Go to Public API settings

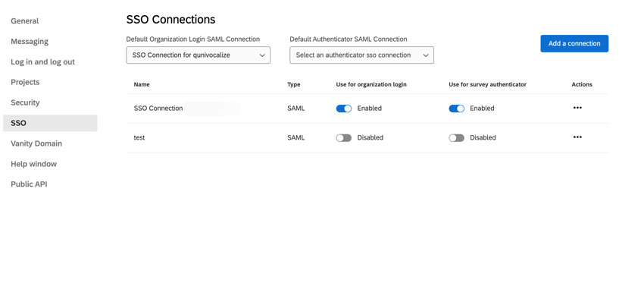click(x=29, y=184)
